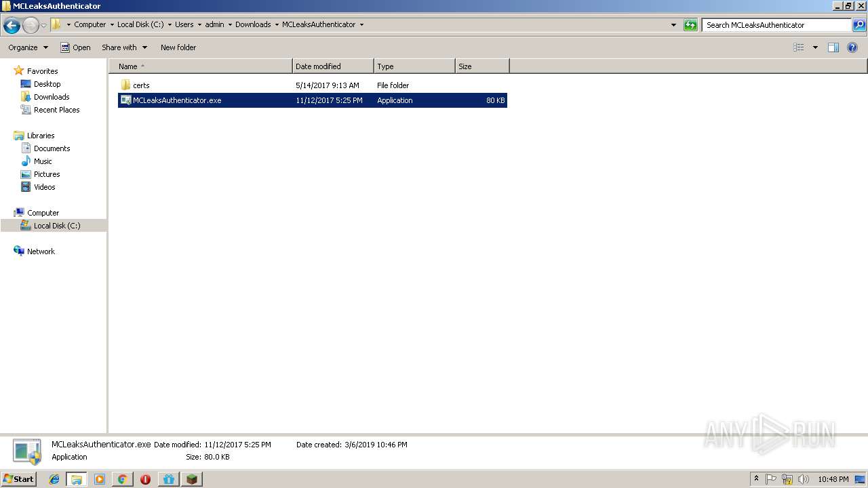Sort by the Name column header
Viewport: 868px width, 488px height.
coord(201,66)
